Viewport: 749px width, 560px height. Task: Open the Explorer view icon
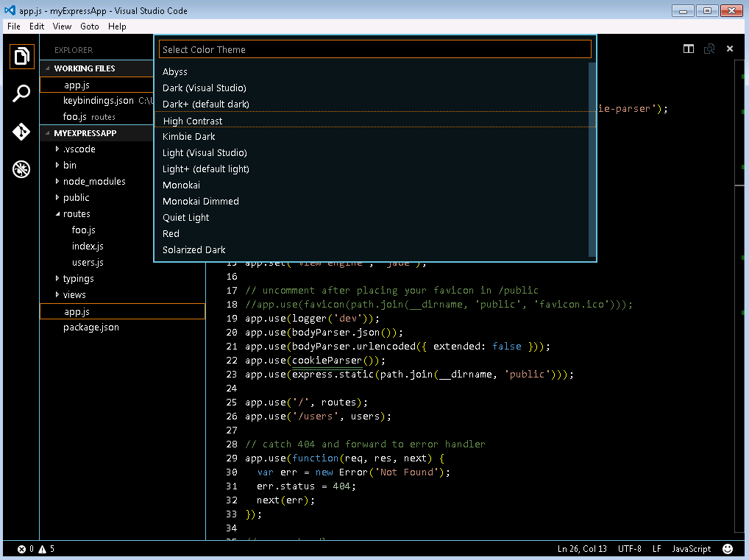[21, 57]
